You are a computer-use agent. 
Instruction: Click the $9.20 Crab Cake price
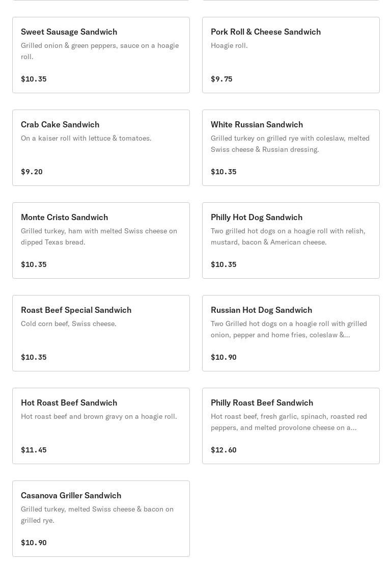coord(32,172)
